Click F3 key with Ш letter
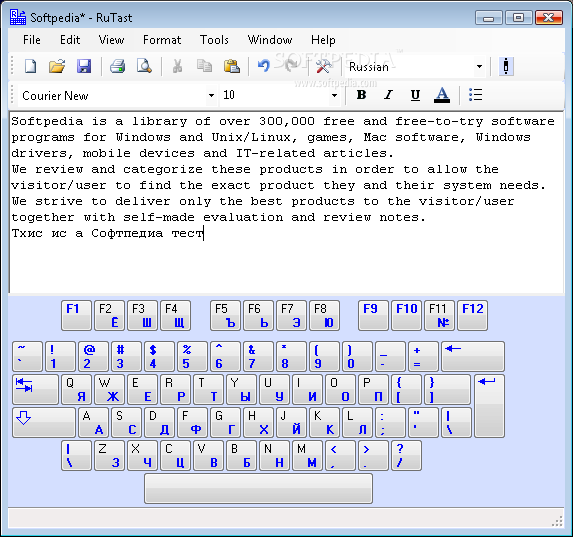Screen dimensions: 573x537 click(142, 315)
